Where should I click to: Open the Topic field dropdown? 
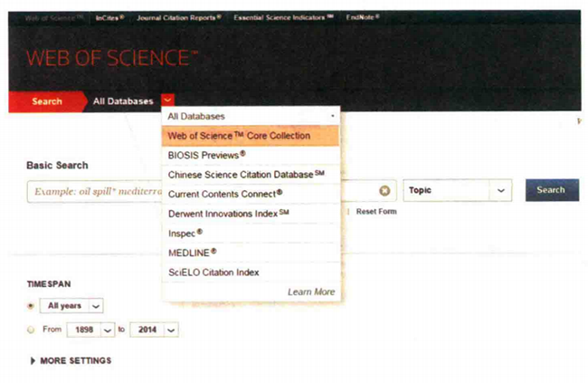pos(457,190)
